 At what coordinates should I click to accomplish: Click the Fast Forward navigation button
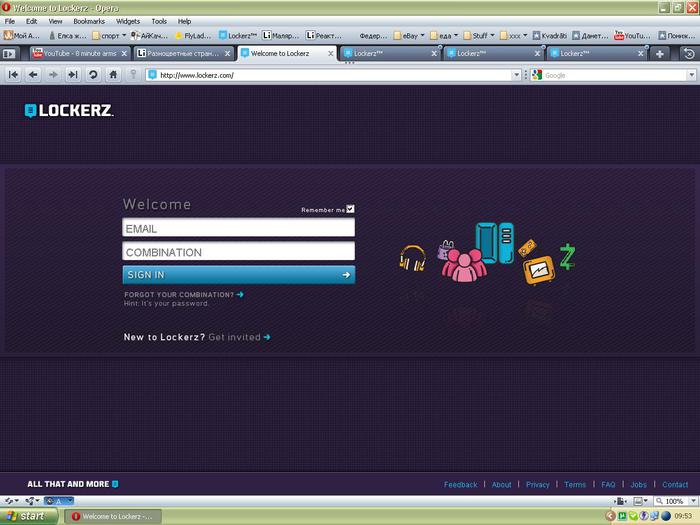[x=73, y=75]
